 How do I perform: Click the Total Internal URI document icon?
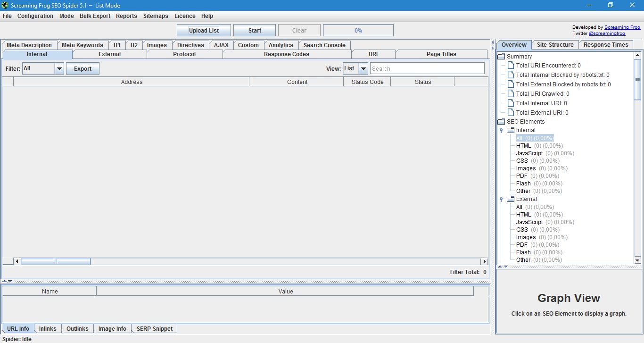pos(511,103)
